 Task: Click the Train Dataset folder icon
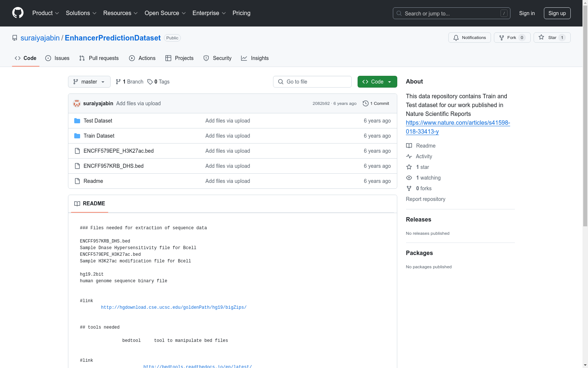77,136
